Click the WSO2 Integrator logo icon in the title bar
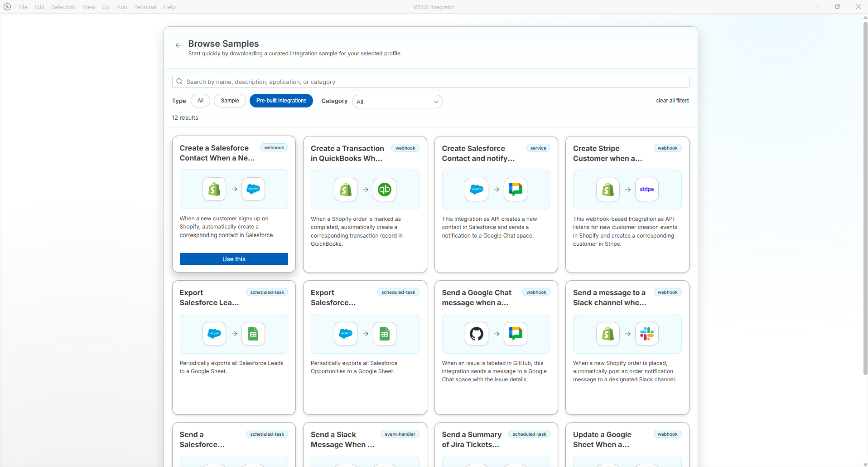This screenshot has width=868, height=467. tap(7, 7)
